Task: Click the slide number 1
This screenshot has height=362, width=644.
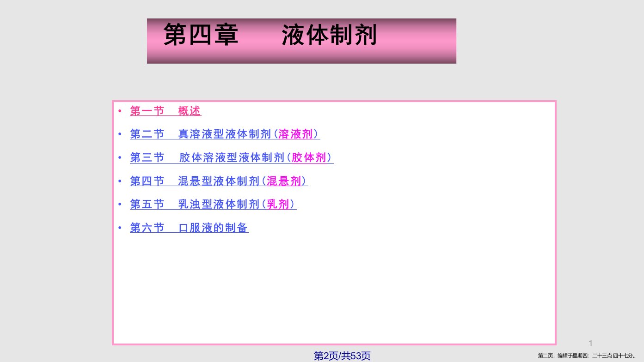Action: [590, 343]
